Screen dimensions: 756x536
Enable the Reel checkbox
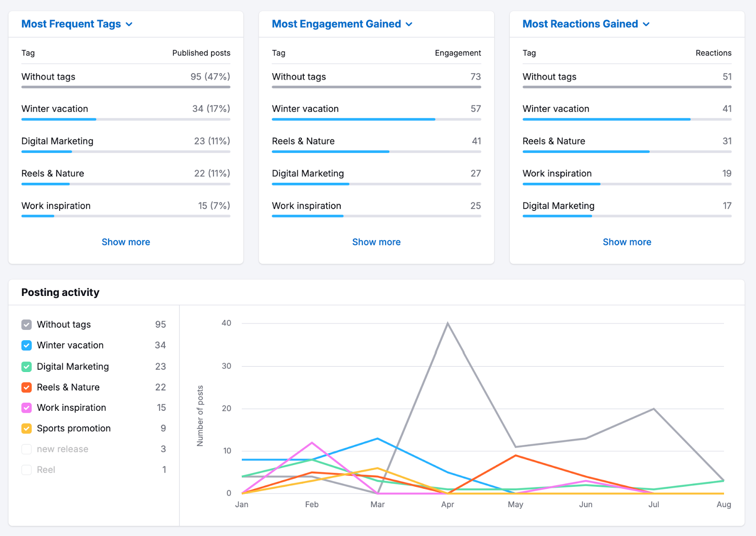pyautogui.click(x=26, y=470)
